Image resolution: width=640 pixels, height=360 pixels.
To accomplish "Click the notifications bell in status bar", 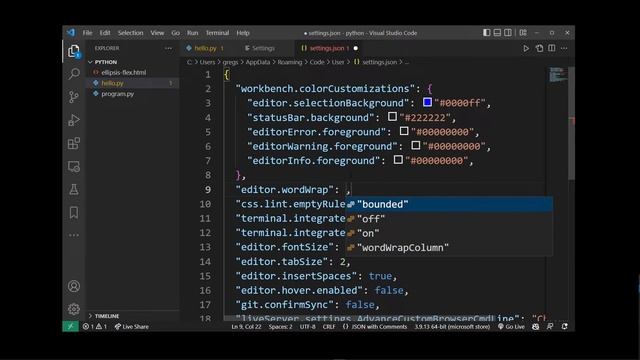I will (564, 327).
